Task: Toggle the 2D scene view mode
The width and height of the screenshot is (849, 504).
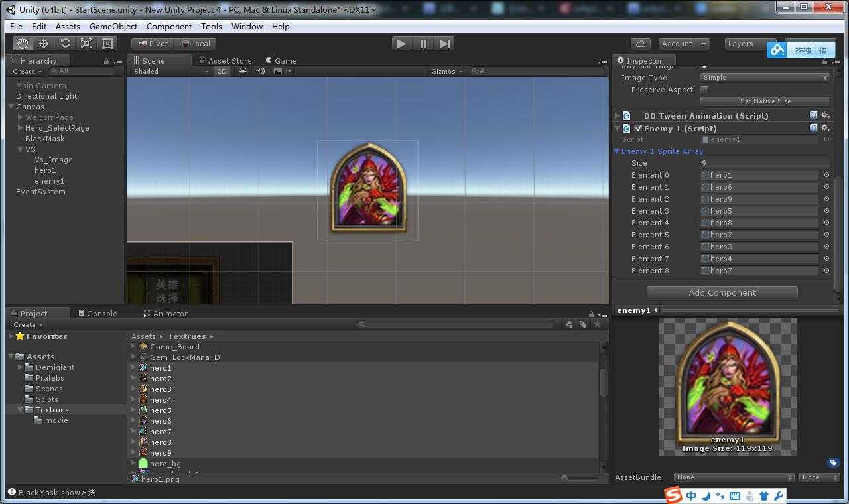Action: (222, 71)
